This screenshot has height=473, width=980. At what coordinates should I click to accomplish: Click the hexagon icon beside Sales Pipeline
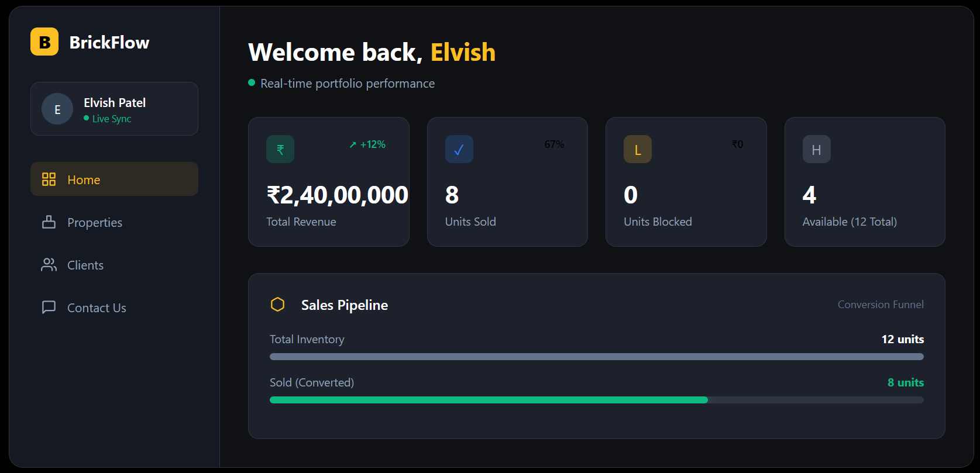(x=277, y=305)
